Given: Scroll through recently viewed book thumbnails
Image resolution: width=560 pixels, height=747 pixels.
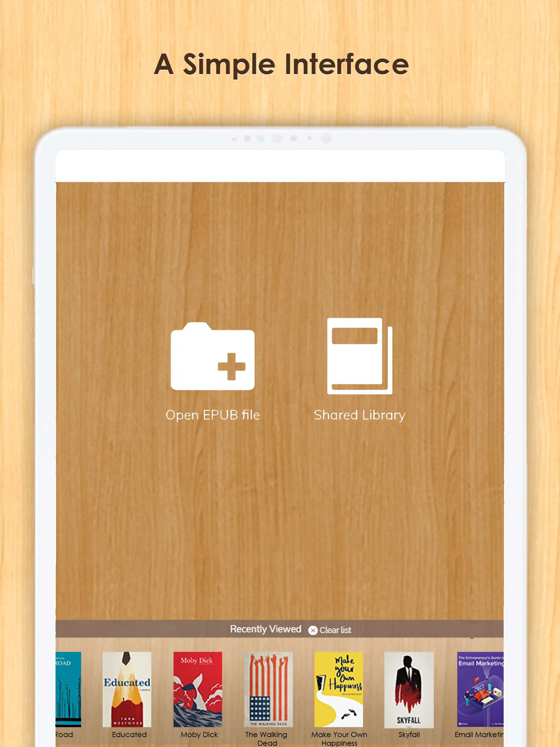Looking at the screenshot, I should tap(281, 691).
